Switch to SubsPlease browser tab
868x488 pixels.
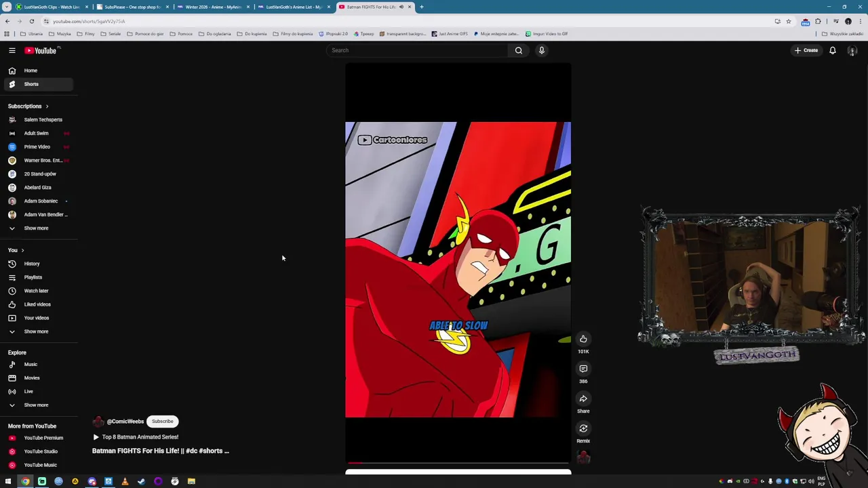[132, 7]
